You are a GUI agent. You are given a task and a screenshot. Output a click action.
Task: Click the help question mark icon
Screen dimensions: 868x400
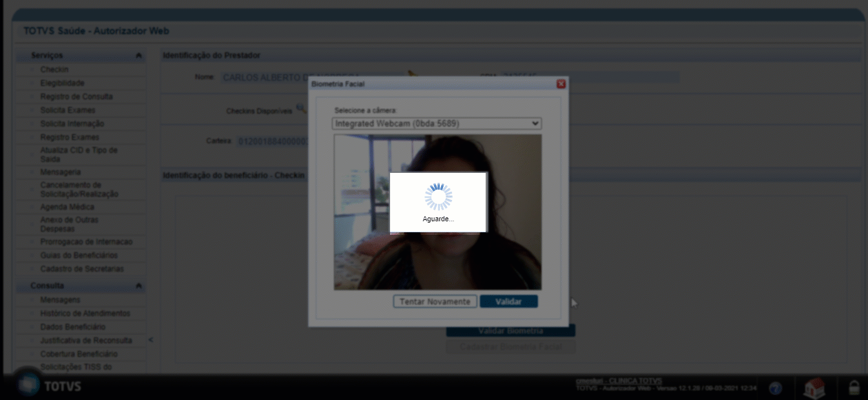[x=776, y=388]
